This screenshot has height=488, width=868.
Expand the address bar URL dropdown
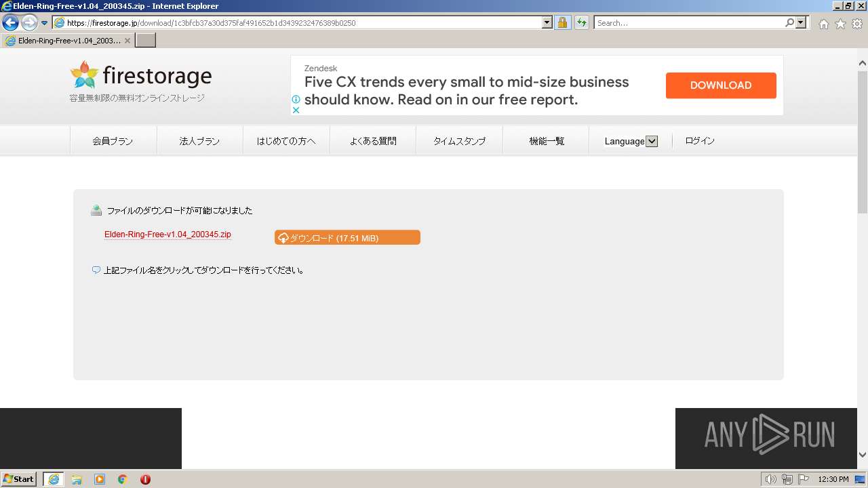pyautogui.click(x=547, y=23)
